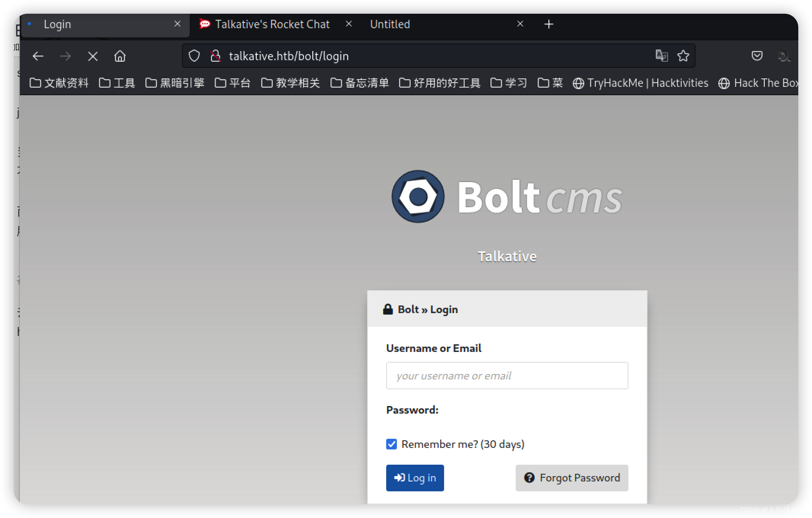Go back to the previous page
Screen dimensions: 812x518
(38, 56)
